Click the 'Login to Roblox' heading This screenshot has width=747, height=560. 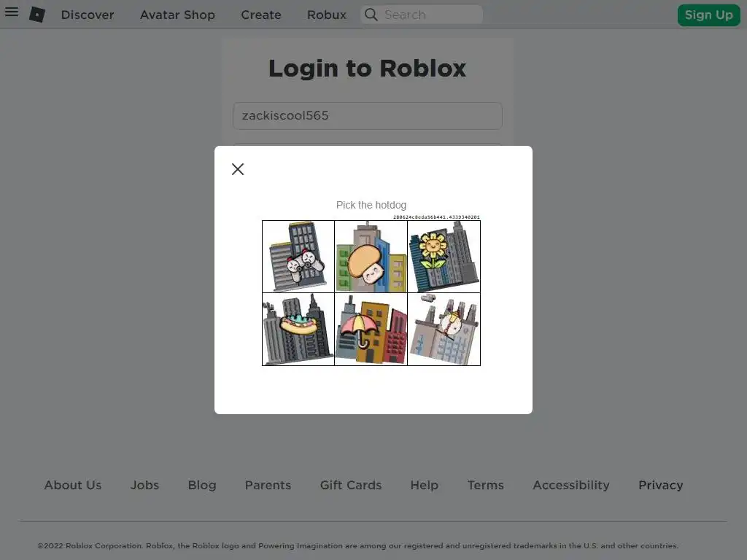point(368,69)
